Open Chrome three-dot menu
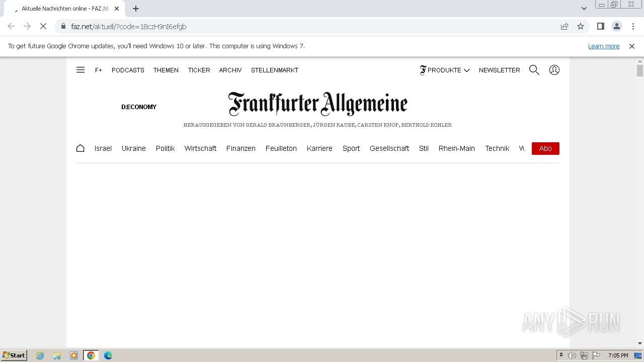Viewport: 644px width, 362px height. [633, 26]
